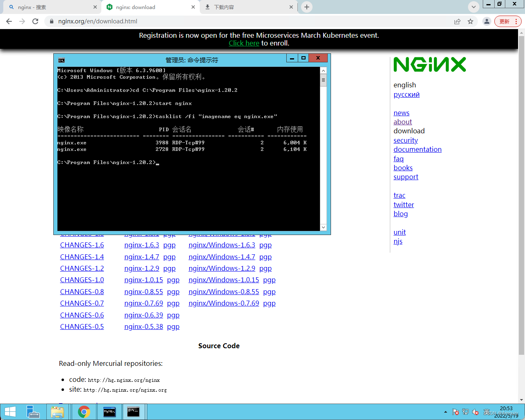Open the news link in sidebar
The width and height of the screenshot is (525, 420).
402,113
